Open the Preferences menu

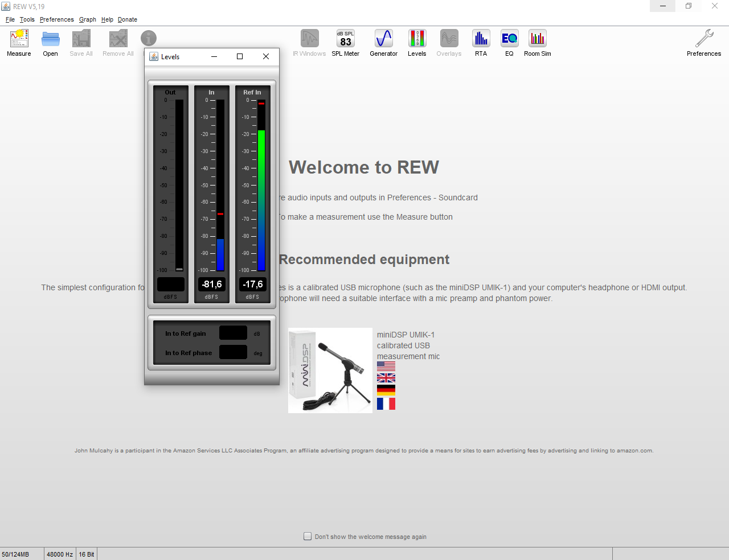click(57, 19)
